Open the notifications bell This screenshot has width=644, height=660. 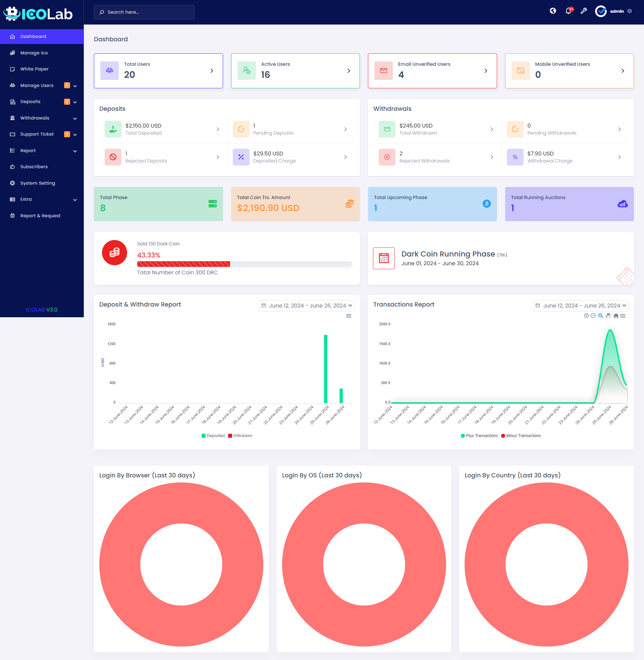[x=568, y=11]
